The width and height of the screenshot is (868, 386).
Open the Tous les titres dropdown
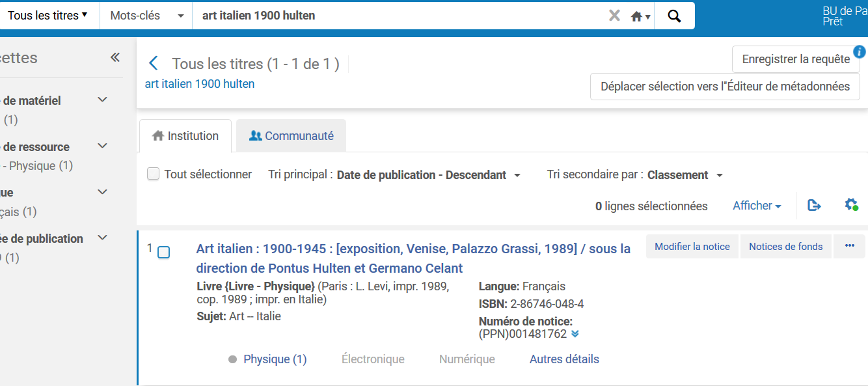click(47, 16)
